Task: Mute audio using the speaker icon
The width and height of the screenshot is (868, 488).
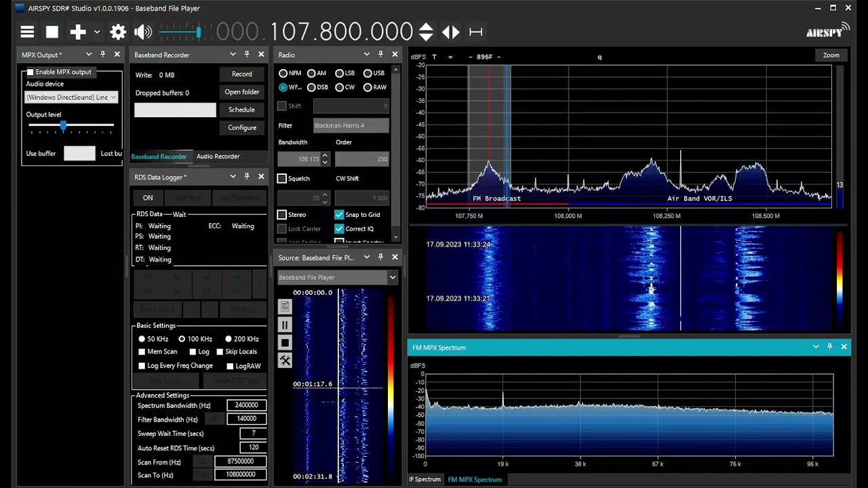Action: 143,32
